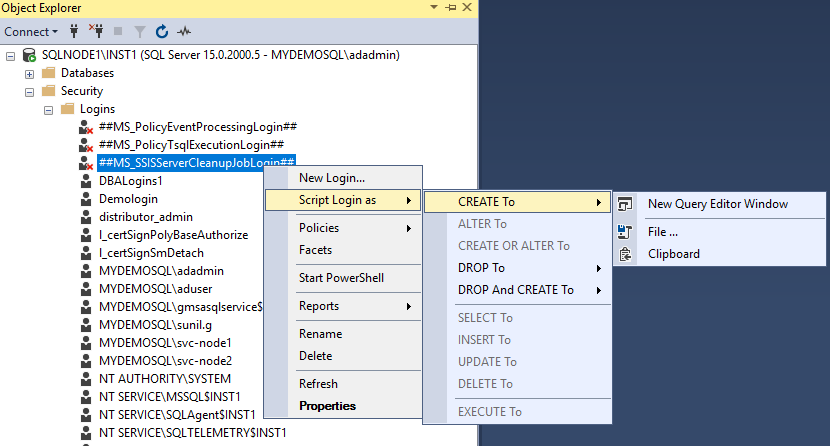Image resolution: width=830 pixels, height=446 pixels.
Task: Click the login icon beside MYDEMOSQL\adadmin
Action: click(x=86, y=271)
